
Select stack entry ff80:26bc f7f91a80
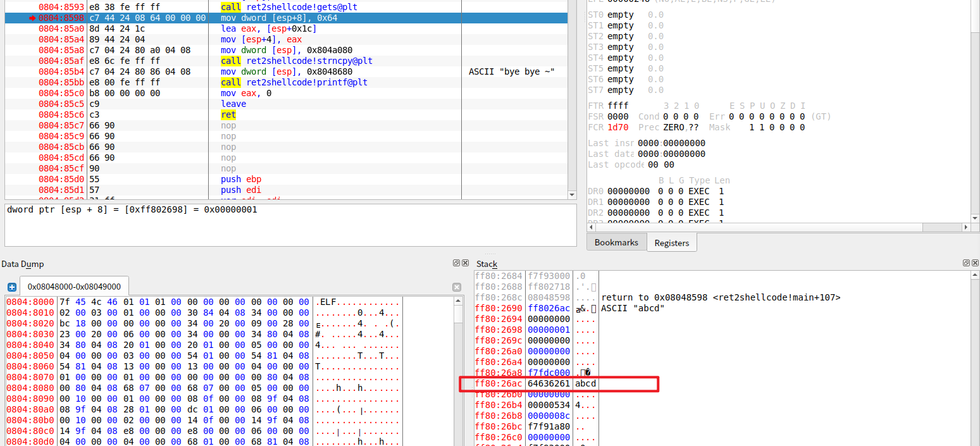pos(722,426)
